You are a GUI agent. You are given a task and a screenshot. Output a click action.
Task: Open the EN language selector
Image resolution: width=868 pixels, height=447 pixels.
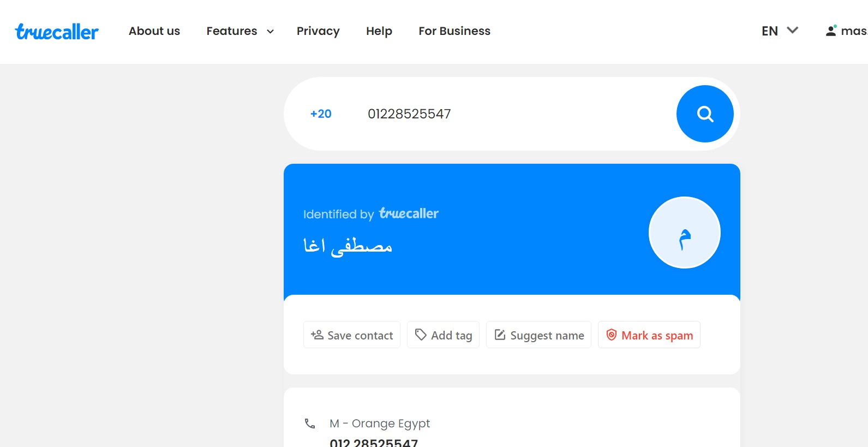(x=780, y=31)
